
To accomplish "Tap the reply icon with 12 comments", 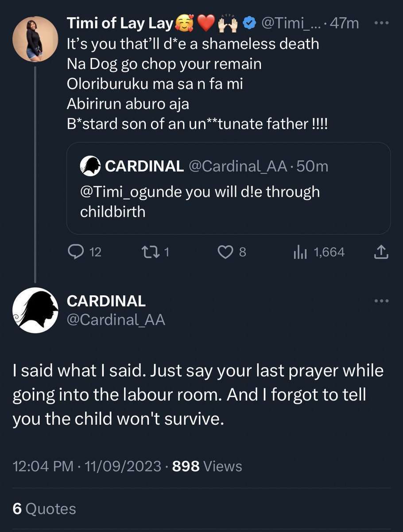I will click(x=76, y=252).
